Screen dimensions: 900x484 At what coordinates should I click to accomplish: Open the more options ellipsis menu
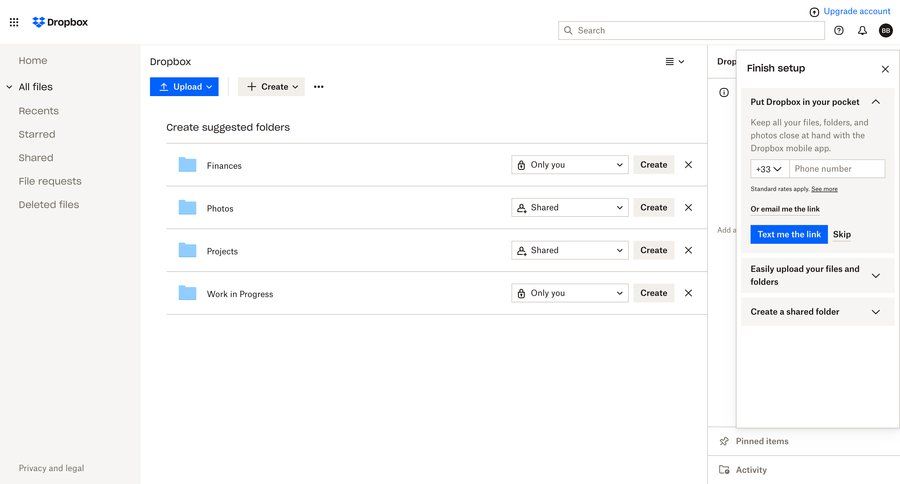[319, 87]
